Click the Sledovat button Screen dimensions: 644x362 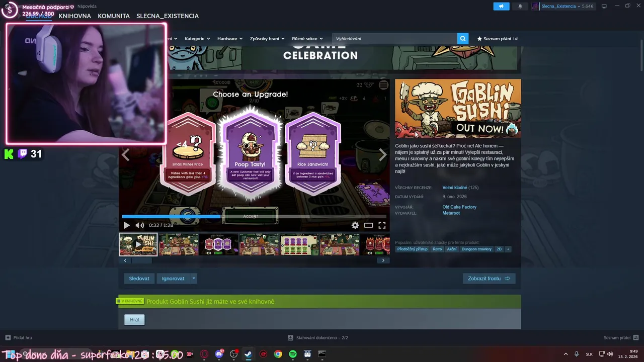coord(139,279)
